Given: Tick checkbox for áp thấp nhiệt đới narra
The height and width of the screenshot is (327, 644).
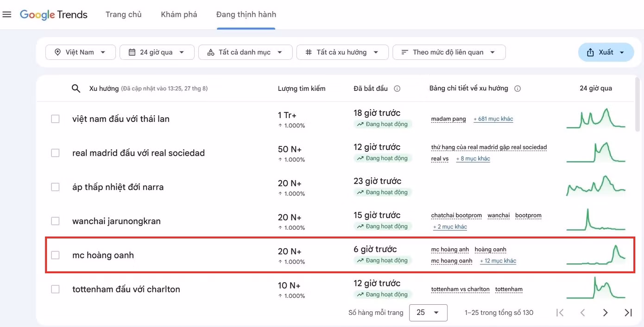Looking at the screenshot, I should coord(55,187).
